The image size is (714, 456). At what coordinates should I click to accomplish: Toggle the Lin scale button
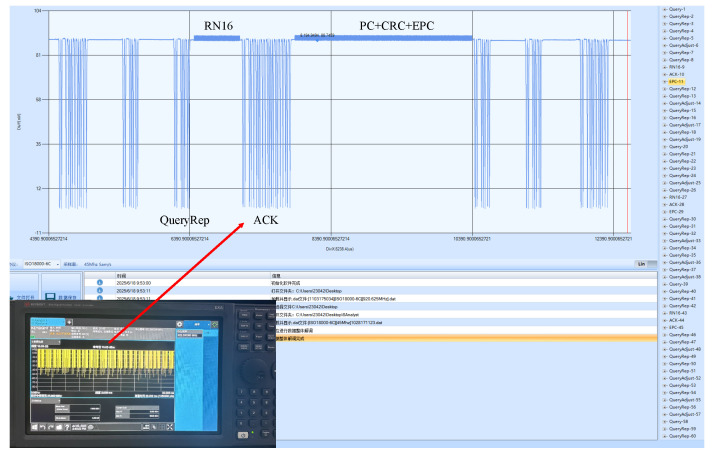coord(646,264)
